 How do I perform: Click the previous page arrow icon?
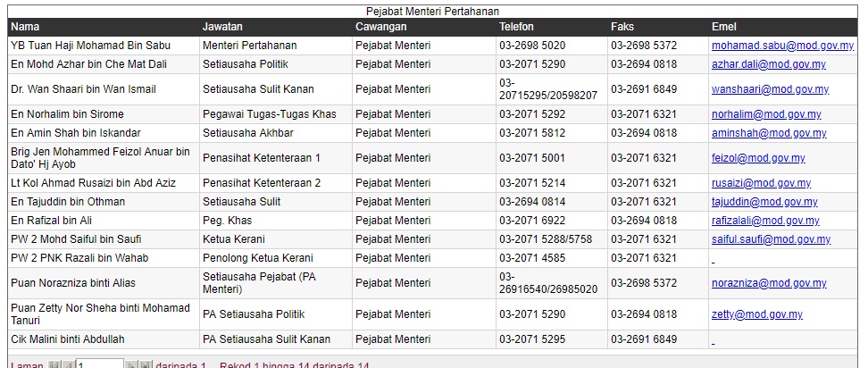(x=67, y=365)
